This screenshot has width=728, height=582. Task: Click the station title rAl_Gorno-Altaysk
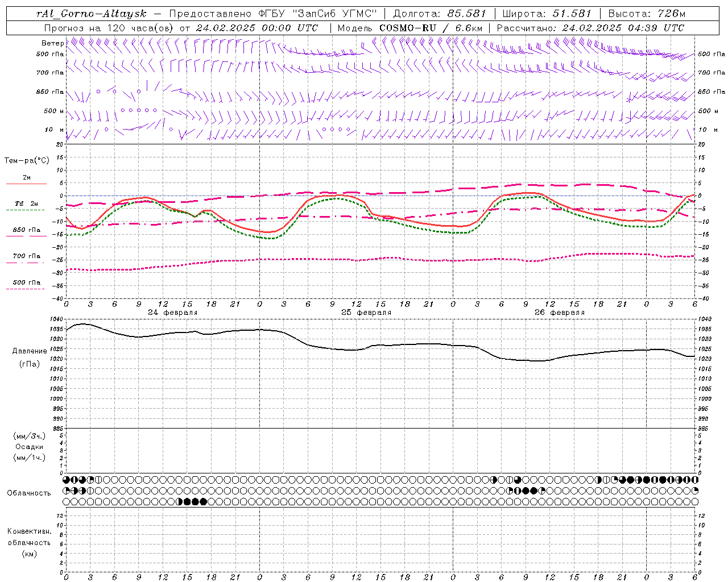[92, 14]
